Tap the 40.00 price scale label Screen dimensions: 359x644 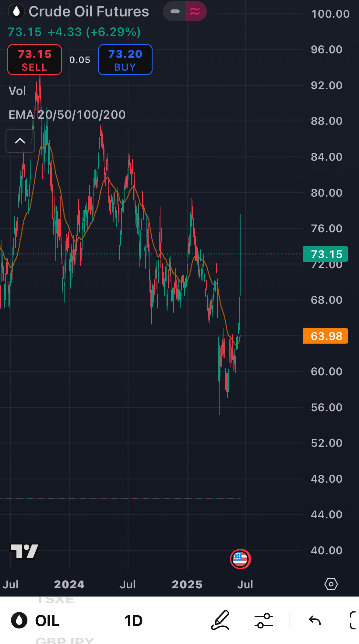click(x=326, y=550)
